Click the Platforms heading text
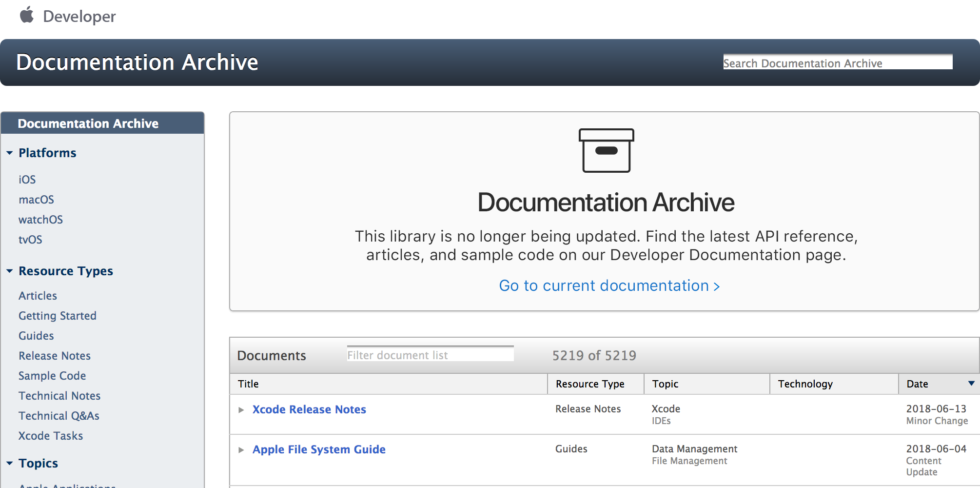 47,153
